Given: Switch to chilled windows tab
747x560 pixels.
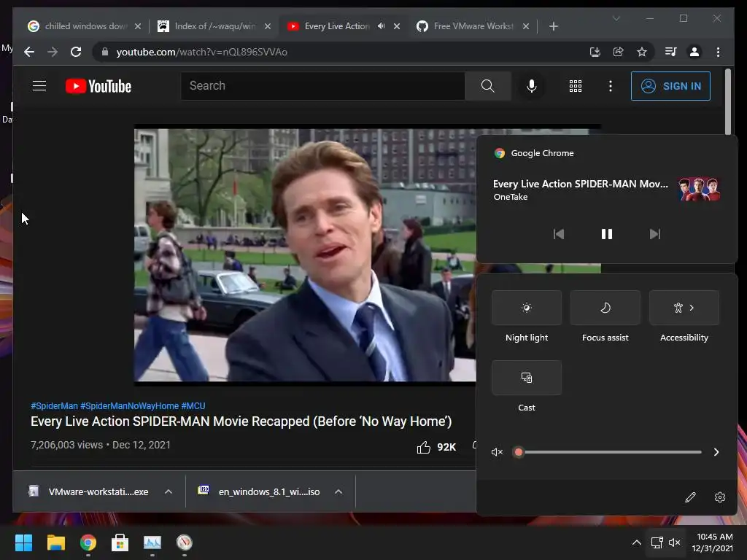Looking at the screenshot, I should pyautogui.click(x=85, y=26).
